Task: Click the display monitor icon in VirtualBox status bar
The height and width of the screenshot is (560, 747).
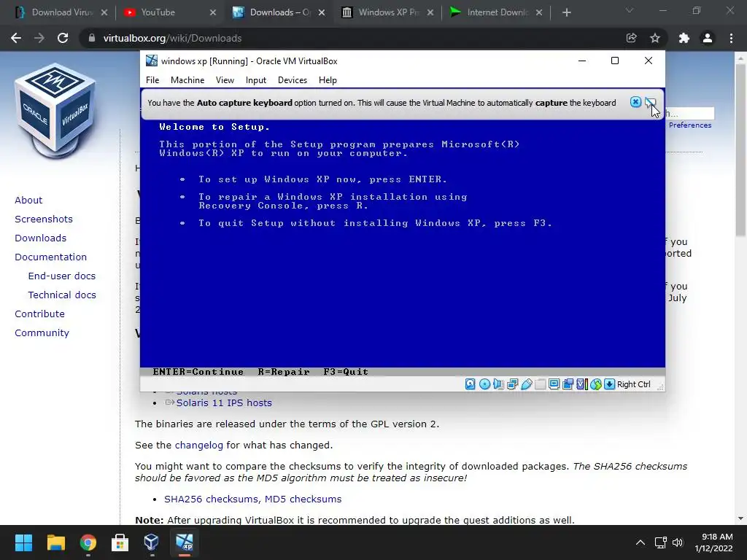Action: (554, 384)
